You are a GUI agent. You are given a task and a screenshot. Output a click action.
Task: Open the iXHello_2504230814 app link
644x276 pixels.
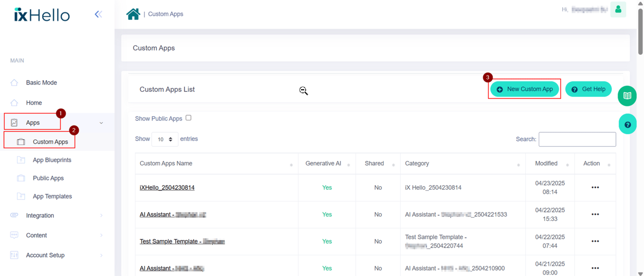pyautogui.click(x=167, y=187)
